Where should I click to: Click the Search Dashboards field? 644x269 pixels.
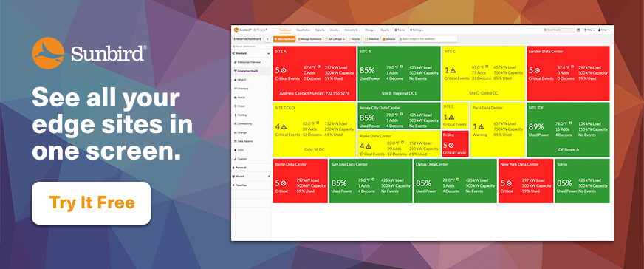point(251,47)
